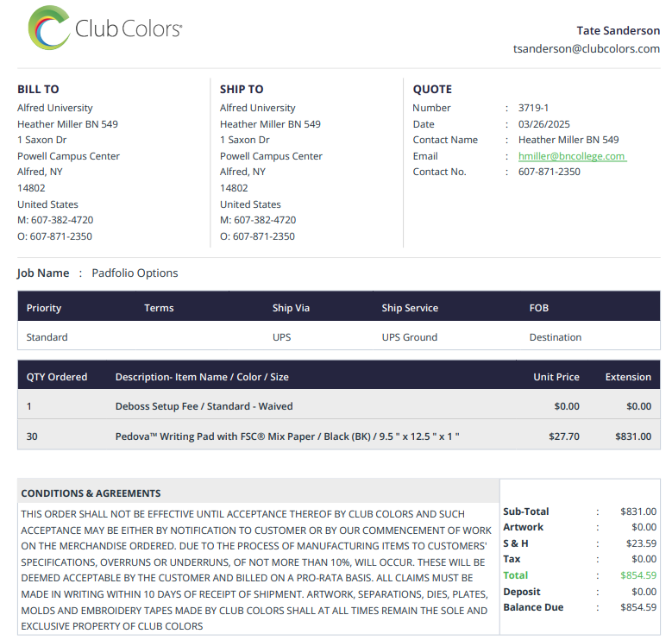The height and width of the screenshot is (640, 672).
Task: Click the Padfolio Options job name
Action: (135, 273)
